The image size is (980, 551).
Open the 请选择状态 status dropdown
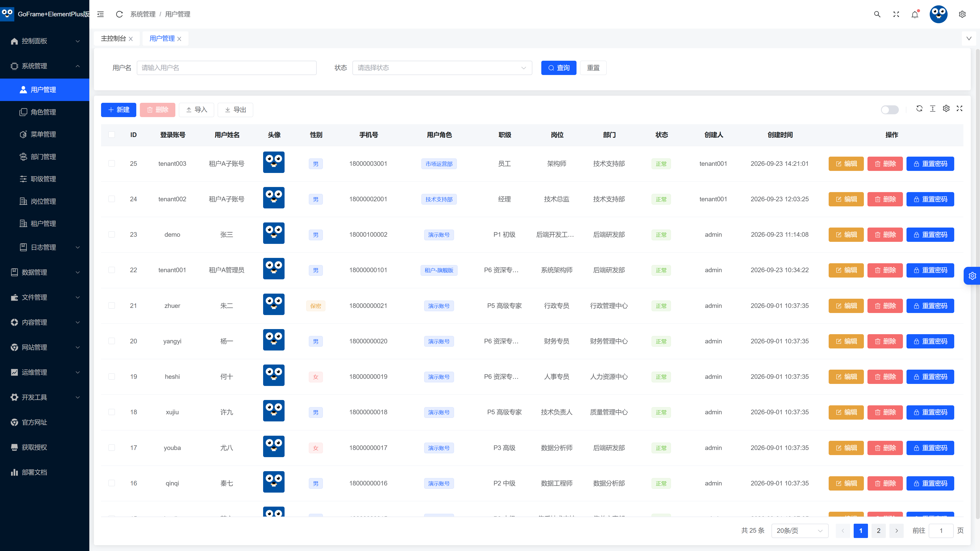[442, 68]
